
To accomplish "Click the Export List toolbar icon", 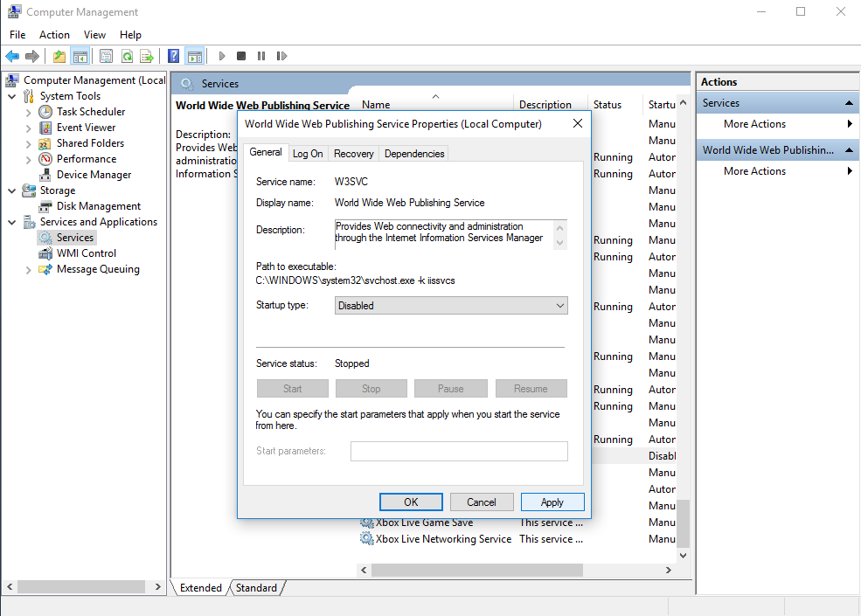I will [x=148, y=55].
